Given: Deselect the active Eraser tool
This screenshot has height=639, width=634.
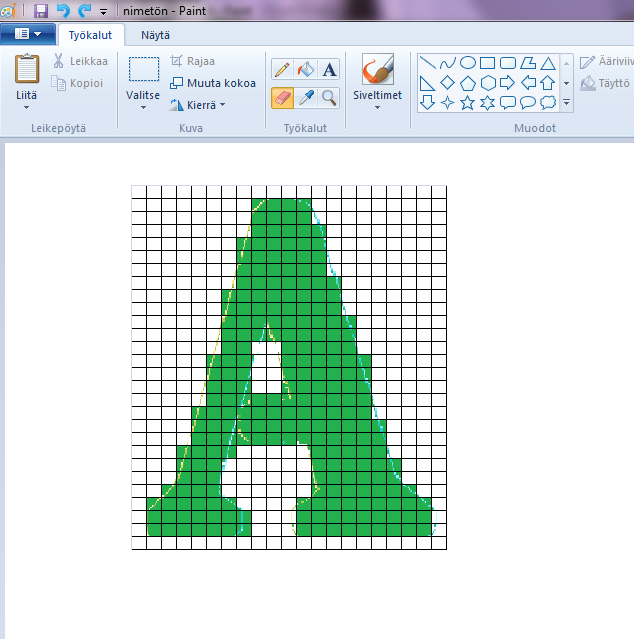Looking at the screenshot, I should click(282, 98).
